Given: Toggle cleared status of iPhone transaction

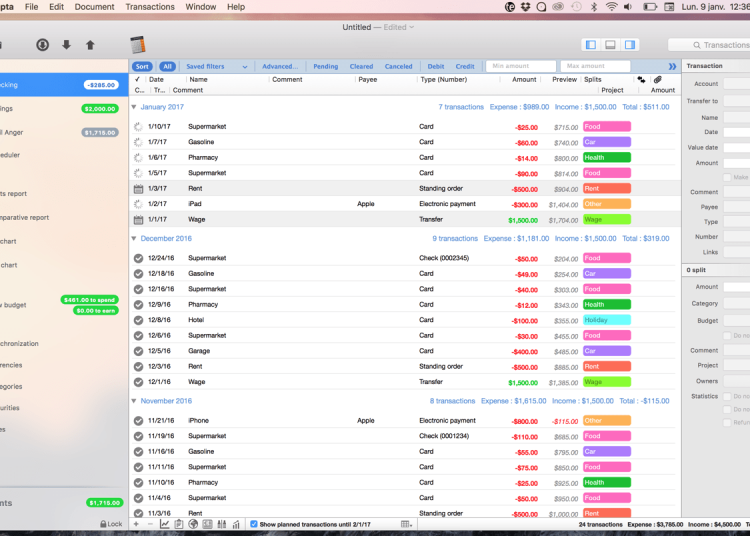Looking at the screenshot, I should coord(138,421).
